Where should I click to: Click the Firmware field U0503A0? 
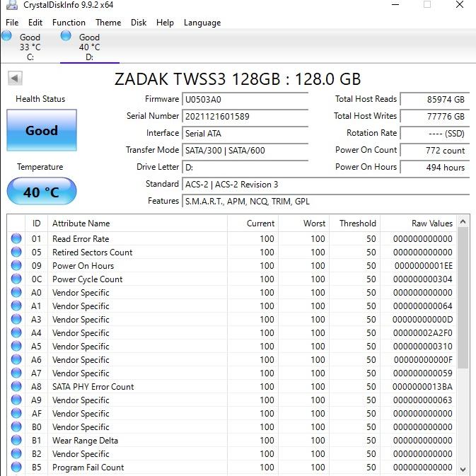pyautogui.click(x=245, y=100)
